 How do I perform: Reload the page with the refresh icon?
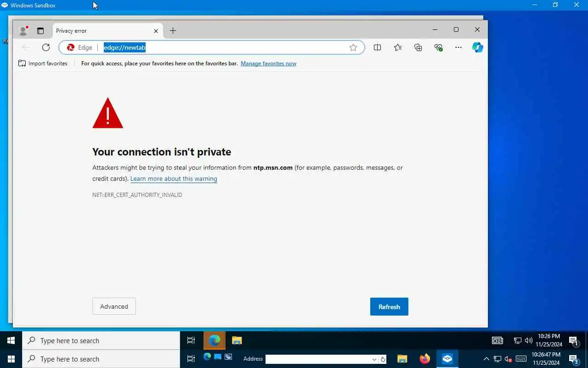(46, 47)
